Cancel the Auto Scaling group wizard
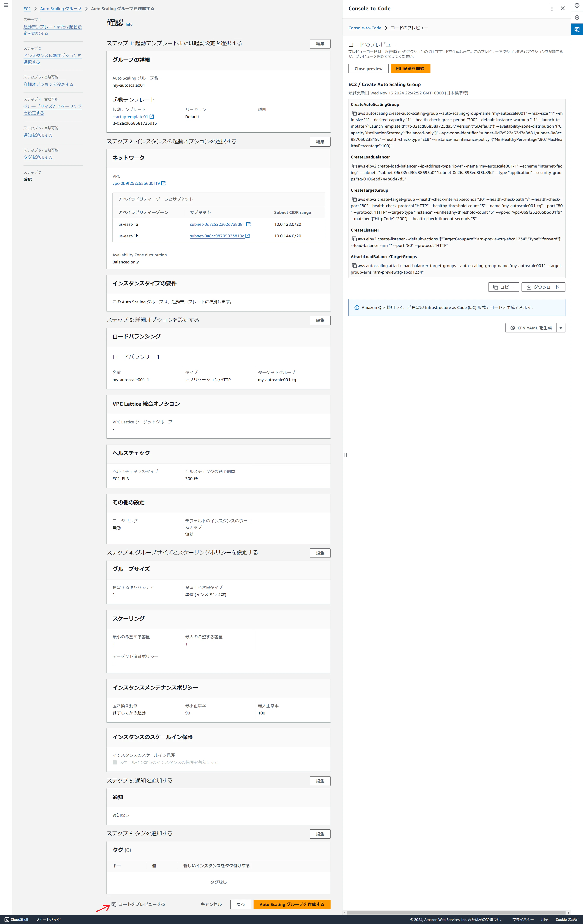583x924 pixels. tap(211, 904)
